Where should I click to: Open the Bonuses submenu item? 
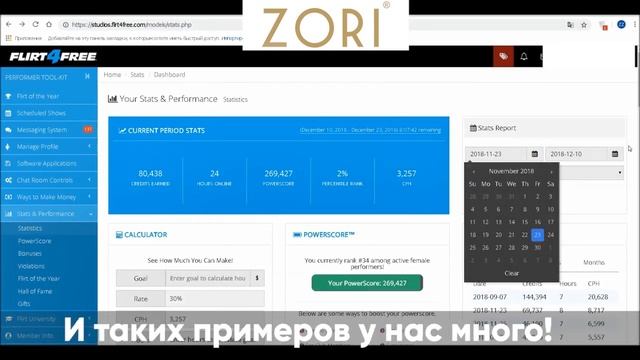[30, 253]
